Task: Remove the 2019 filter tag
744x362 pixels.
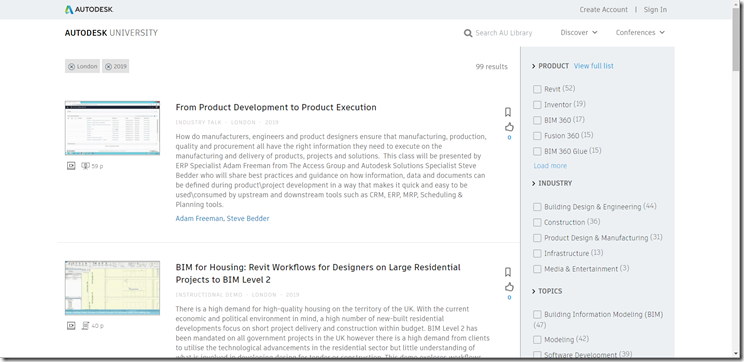Action: click(108, 67)
